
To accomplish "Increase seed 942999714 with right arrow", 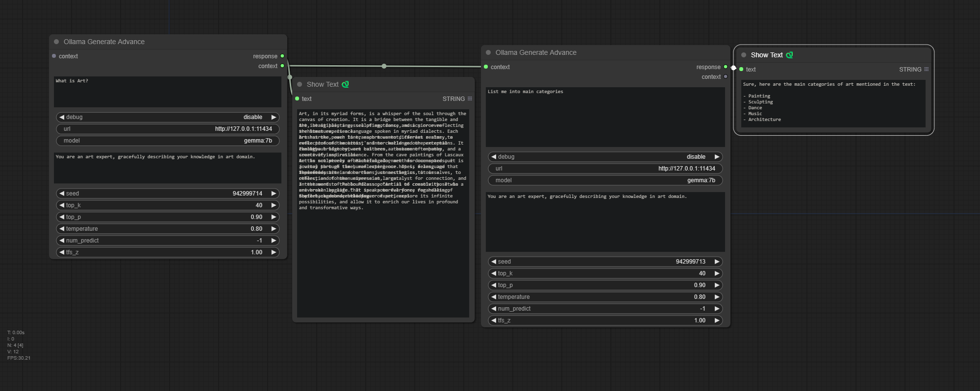I will point(274,194).
